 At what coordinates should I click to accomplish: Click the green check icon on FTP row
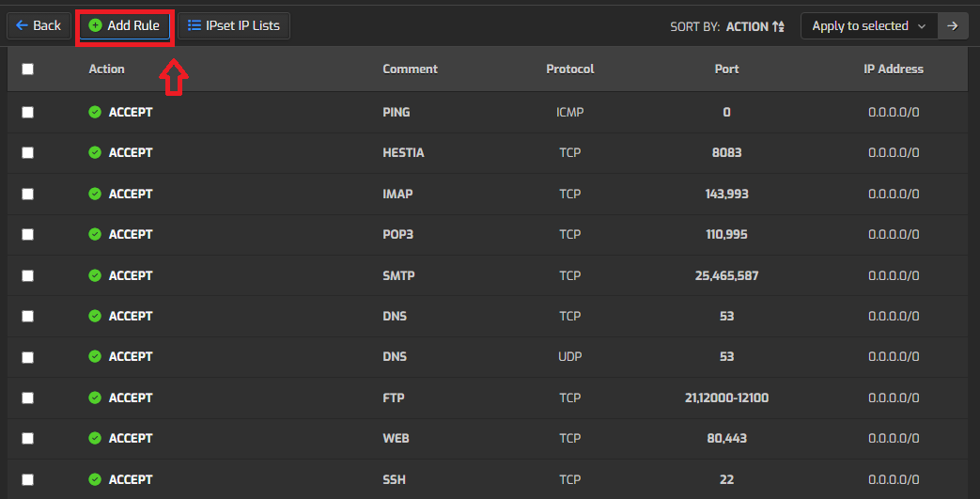point(95,398)
